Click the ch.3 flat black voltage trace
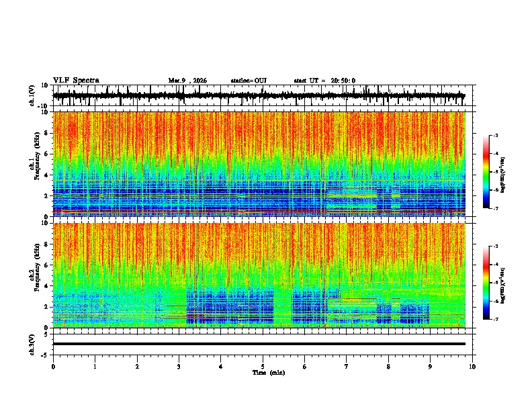Image resolution: width=532 pixels, height=411 pixels. coord(259,344)
